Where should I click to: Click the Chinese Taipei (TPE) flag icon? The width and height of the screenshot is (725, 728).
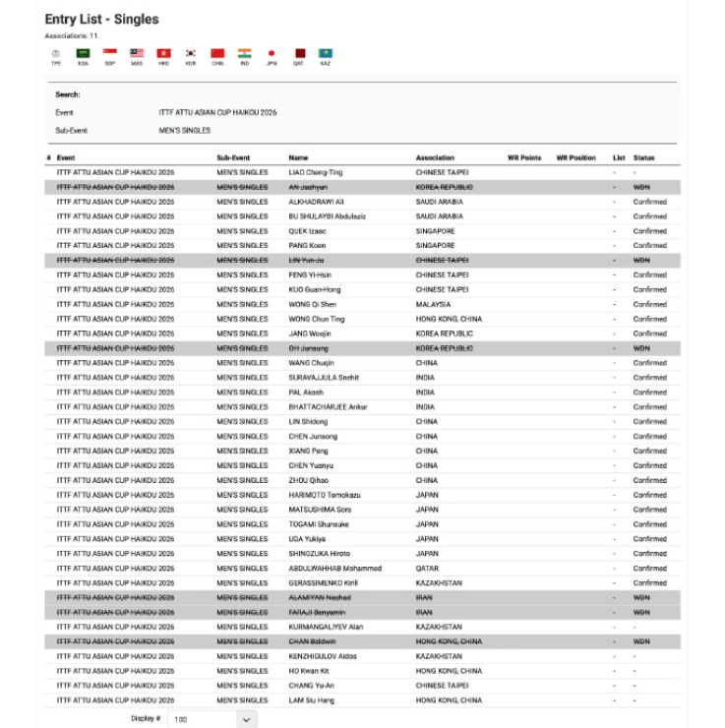[56, 54]
